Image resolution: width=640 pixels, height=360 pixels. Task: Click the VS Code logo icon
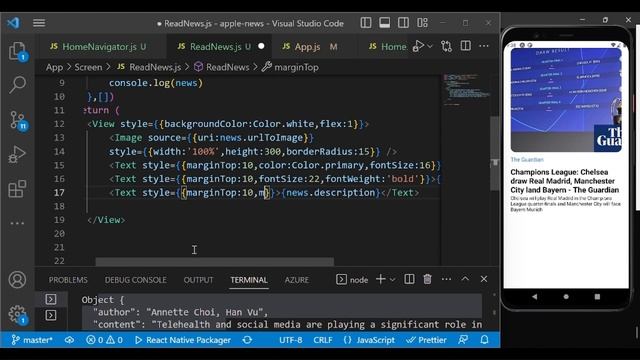13,23
